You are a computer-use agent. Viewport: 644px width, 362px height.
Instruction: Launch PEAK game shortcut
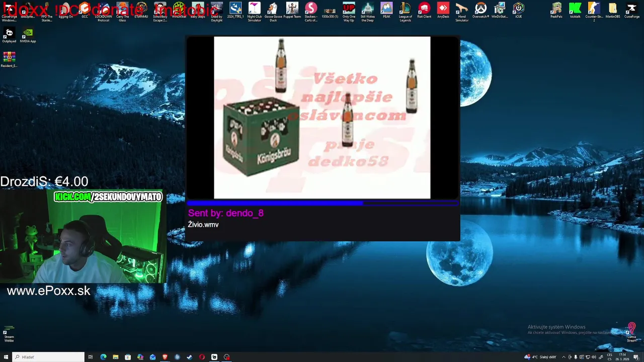386,11
